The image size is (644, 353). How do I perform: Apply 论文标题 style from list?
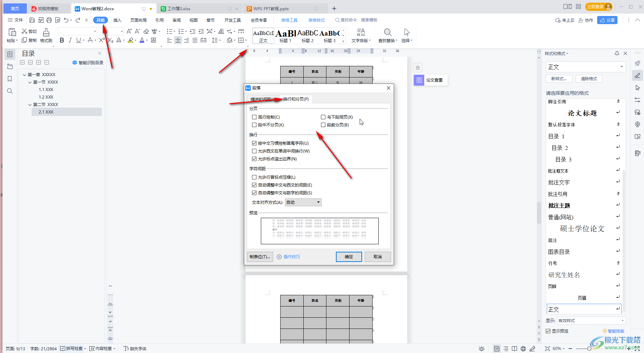tap(582, 113)
